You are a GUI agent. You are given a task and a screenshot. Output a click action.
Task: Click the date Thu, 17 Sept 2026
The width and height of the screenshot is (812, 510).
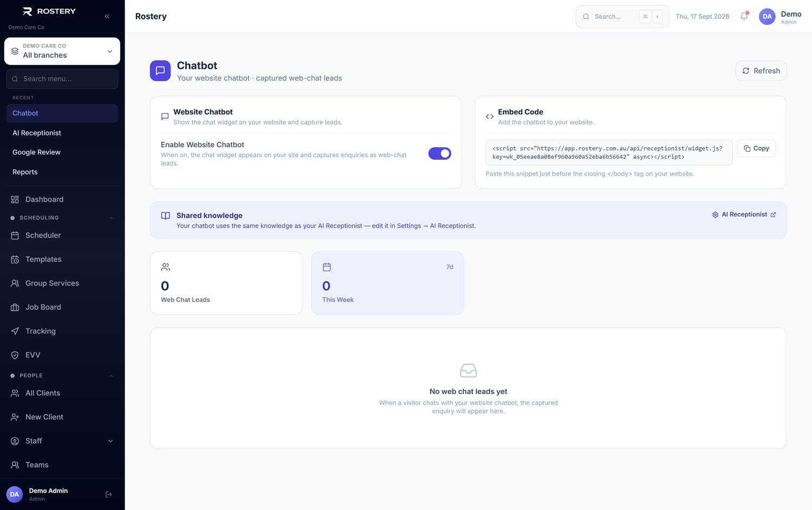pyautogui.click(x=702, y=16)
